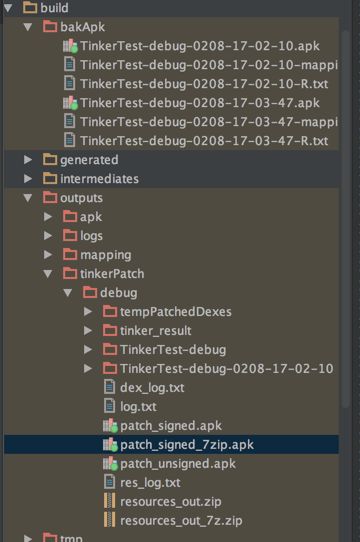Screen dimensions: 360x542
Task: Collapse the tinkerPatch folder arrow
Action: pyautogui.click(x=48, y=274)
